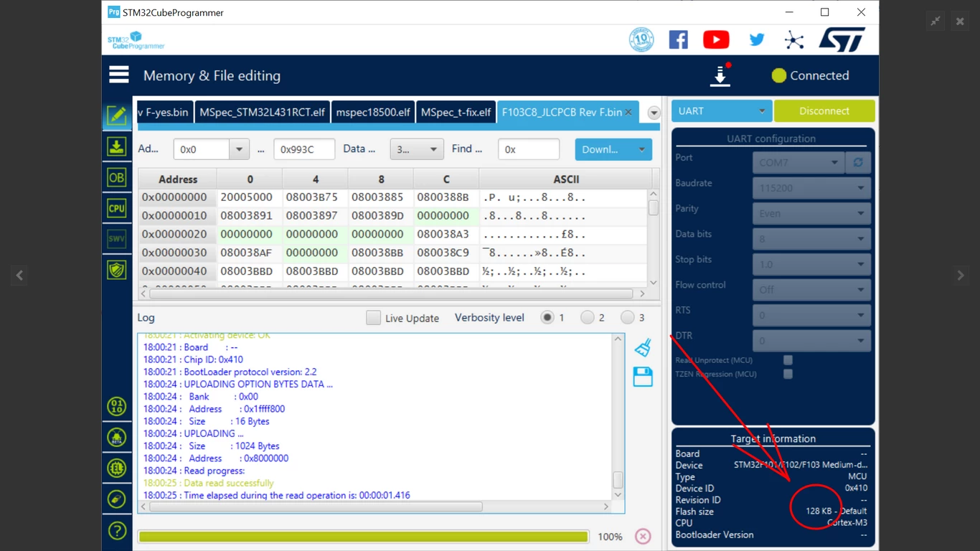Enable the Live Update checkbox

pyautogui.click(x=373, y=318)
